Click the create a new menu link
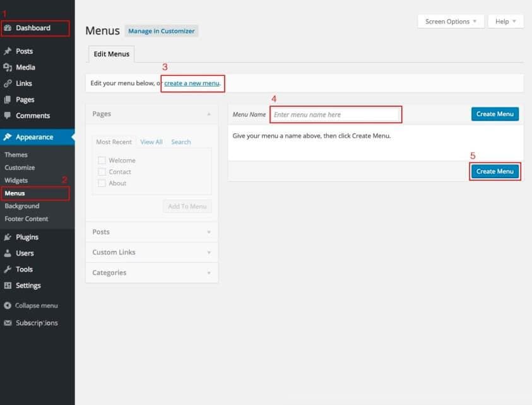The width and height of the screenshot is (532, 405). 192,83
